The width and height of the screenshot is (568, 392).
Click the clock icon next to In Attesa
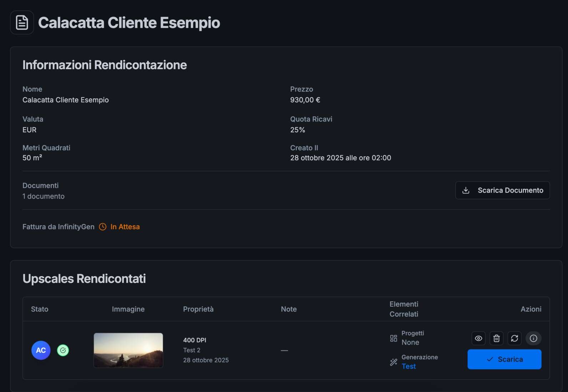(102, 227)
